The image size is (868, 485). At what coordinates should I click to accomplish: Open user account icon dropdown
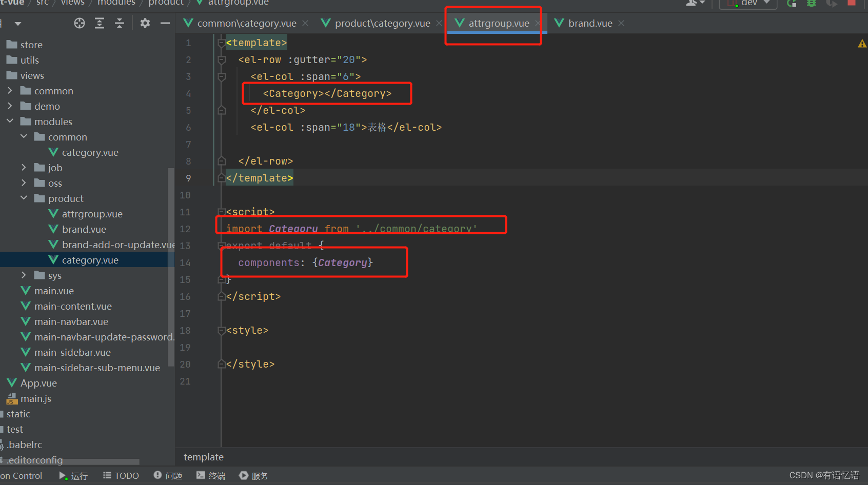[696, 3]
